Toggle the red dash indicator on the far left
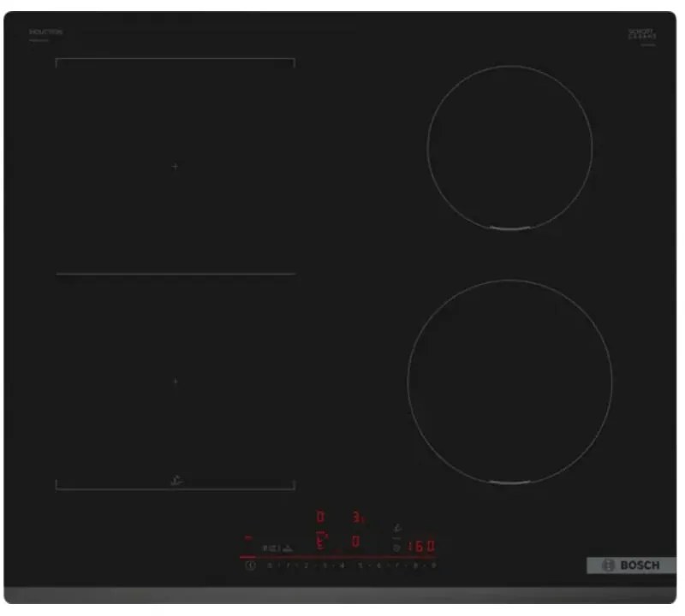 [x=247, y=536]
